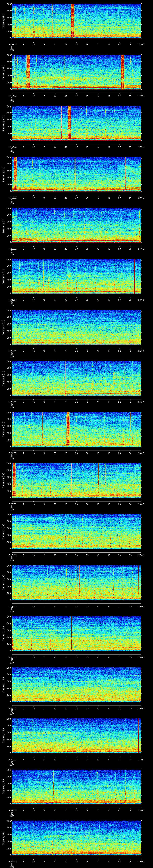Click the '7:22:00' start time label

click(x=12, y=351)
